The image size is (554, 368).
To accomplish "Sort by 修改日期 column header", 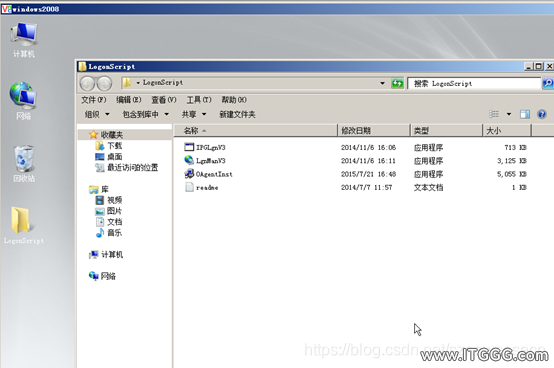I will click(374, 131).
